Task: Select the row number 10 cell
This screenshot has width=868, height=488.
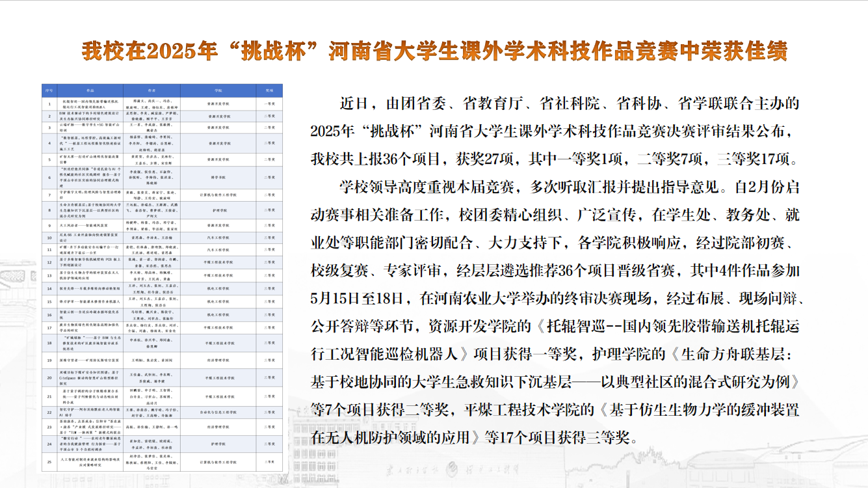Action: coord(49,238)
